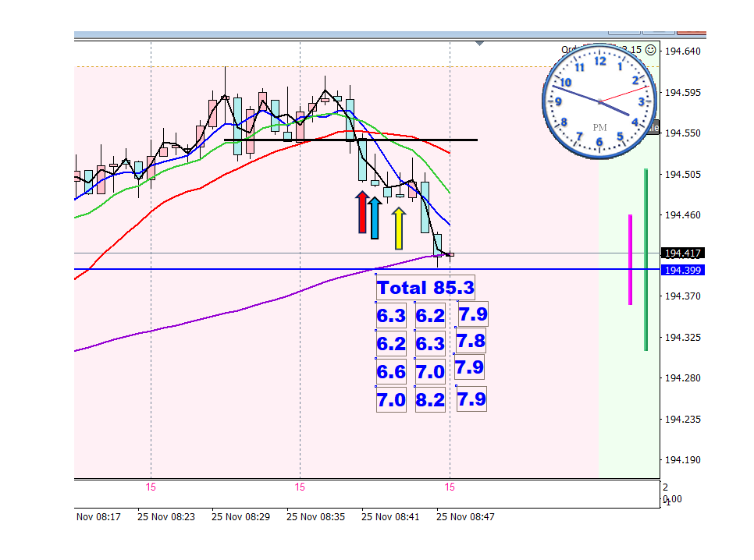Image resolution: width=754 pixels, height=560 pixels.
Task: Click the 194.417 current price tag
Action: click(683, 253)
